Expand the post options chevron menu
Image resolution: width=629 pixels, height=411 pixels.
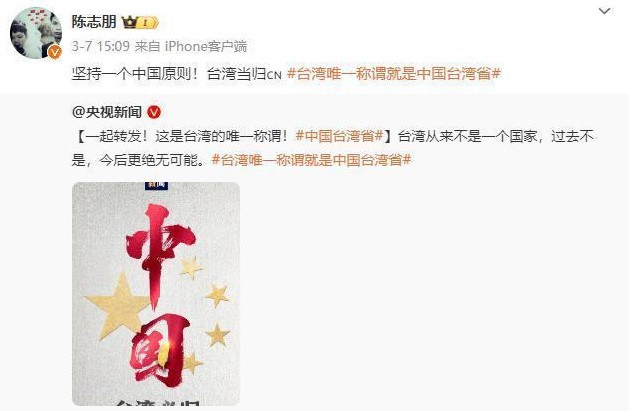click(x=605, y=11)
